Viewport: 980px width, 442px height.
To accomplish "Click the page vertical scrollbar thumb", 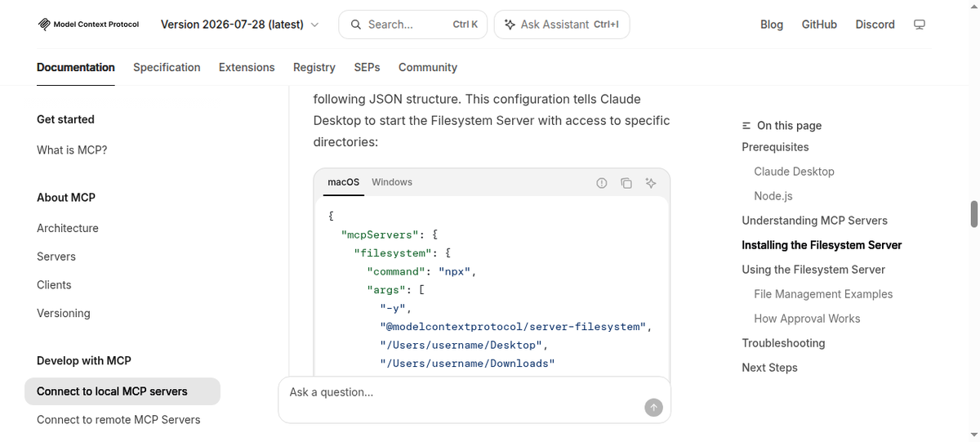I will pos(973,214).
